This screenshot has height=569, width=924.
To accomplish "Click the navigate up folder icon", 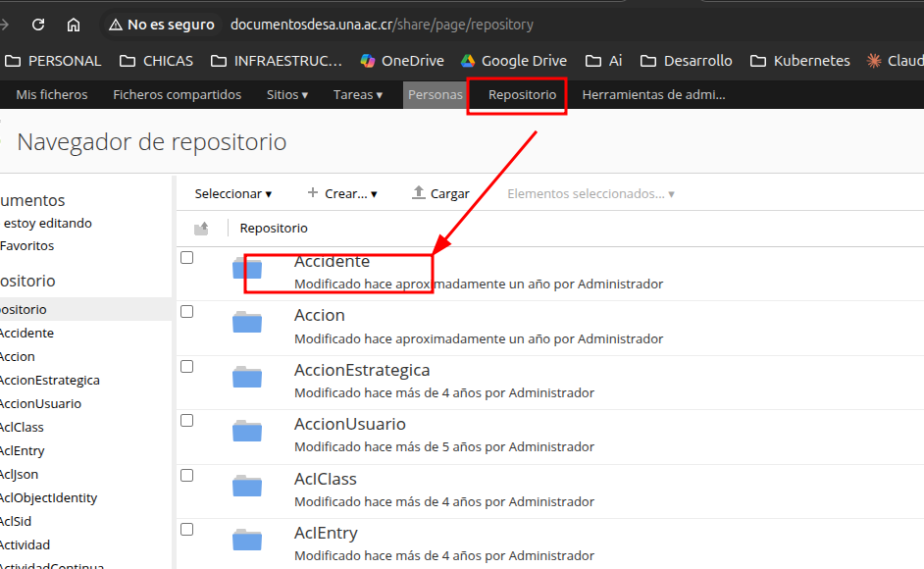I will pos(201,229).
